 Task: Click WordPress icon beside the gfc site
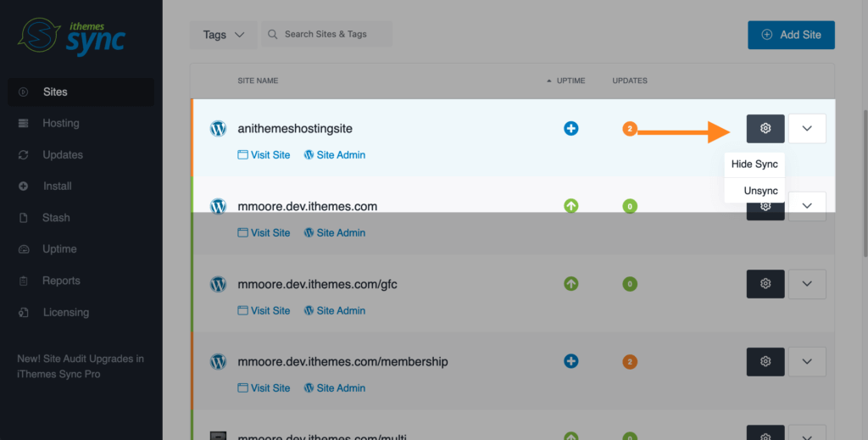pyautogui.click(x=218, y=284)
